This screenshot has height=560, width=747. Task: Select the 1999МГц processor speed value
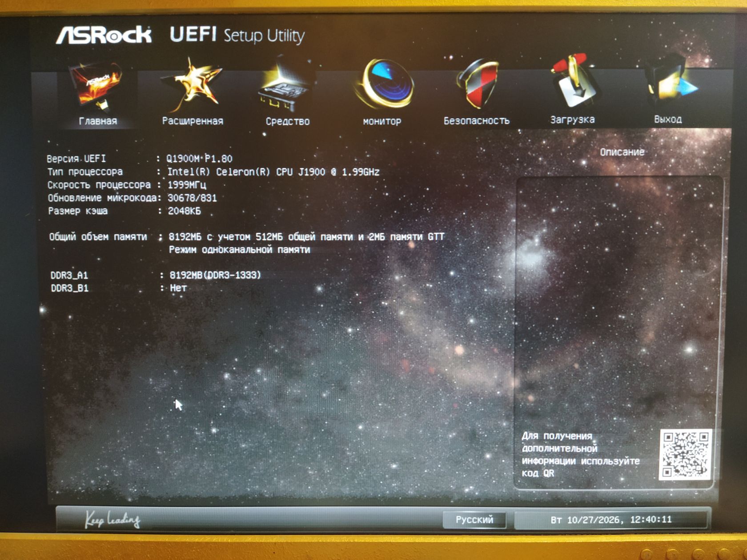pos(187,185)
